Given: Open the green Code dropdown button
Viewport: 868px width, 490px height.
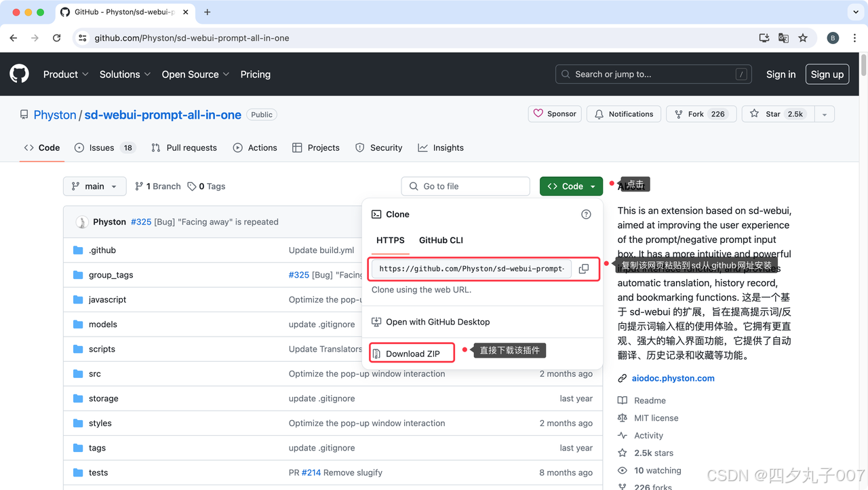Looking at the screenshot, I should coord(571,187).
